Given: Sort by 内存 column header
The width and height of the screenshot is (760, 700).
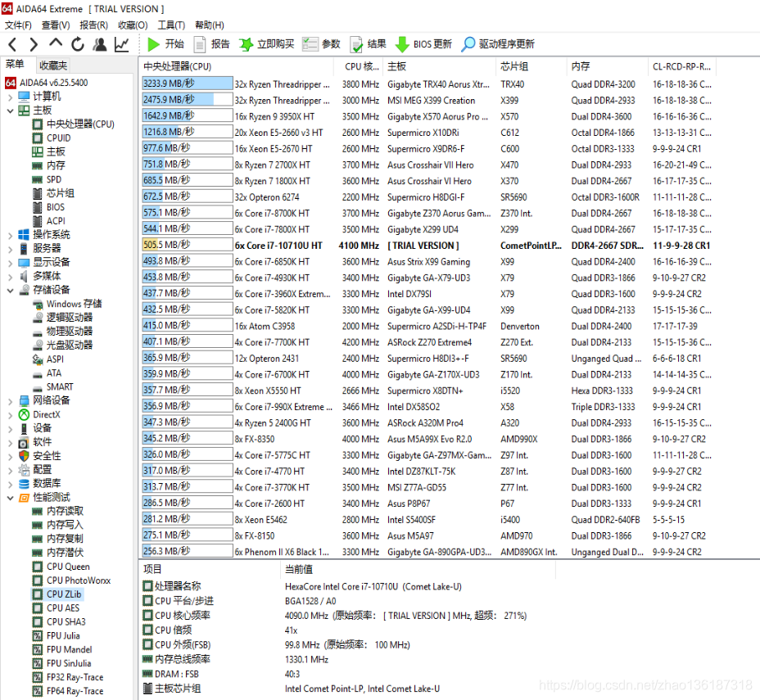Looking at the screenshot, I should point(607,67).
